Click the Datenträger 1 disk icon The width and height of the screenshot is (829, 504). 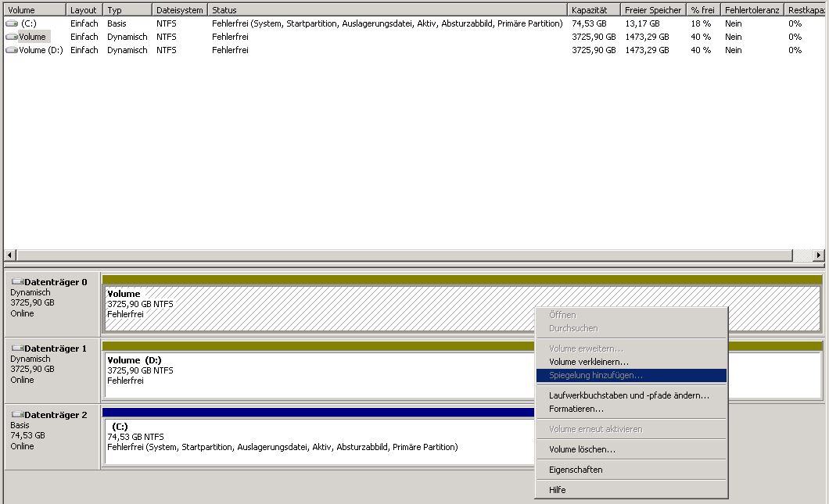(x=17, y=349)
